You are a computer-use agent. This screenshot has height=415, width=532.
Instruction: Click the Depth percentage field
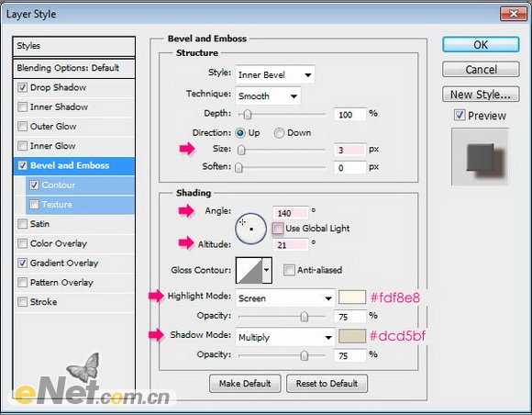[x=350, y=115]
